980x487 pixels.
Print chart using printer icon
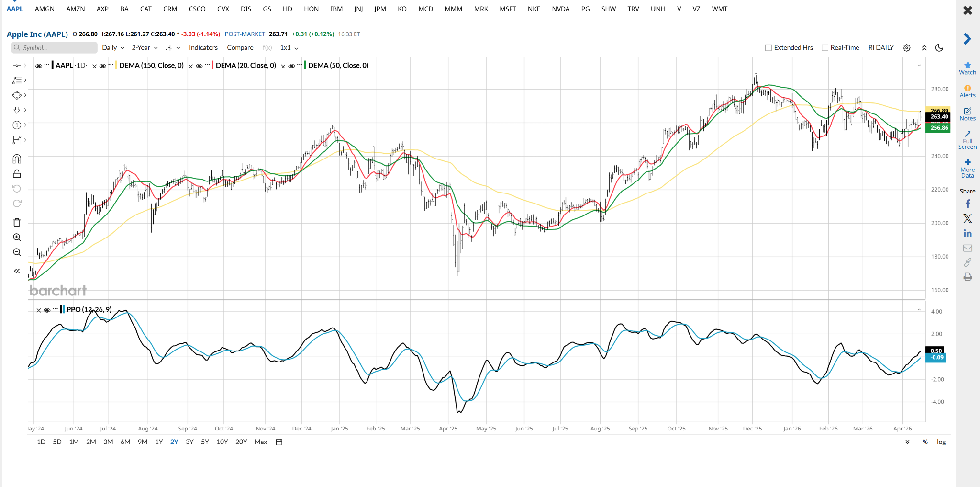click(x=967, y=277)
